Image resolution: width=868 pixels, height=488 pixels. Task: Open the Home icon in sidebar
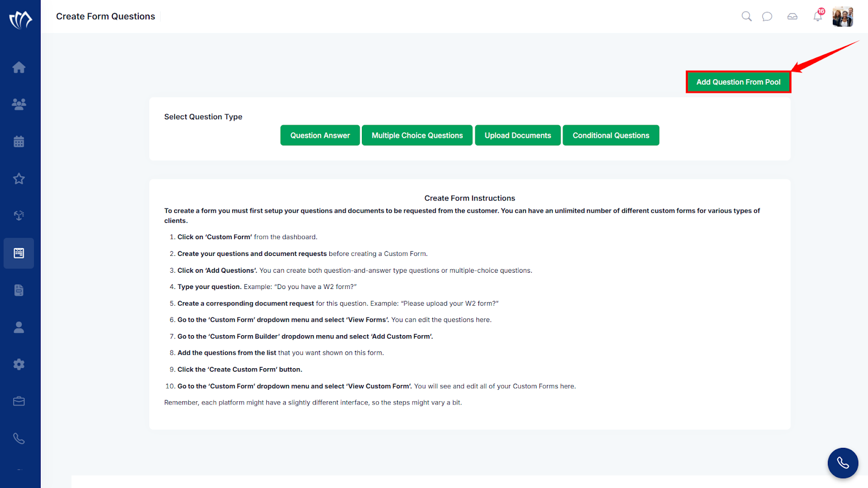19,67
